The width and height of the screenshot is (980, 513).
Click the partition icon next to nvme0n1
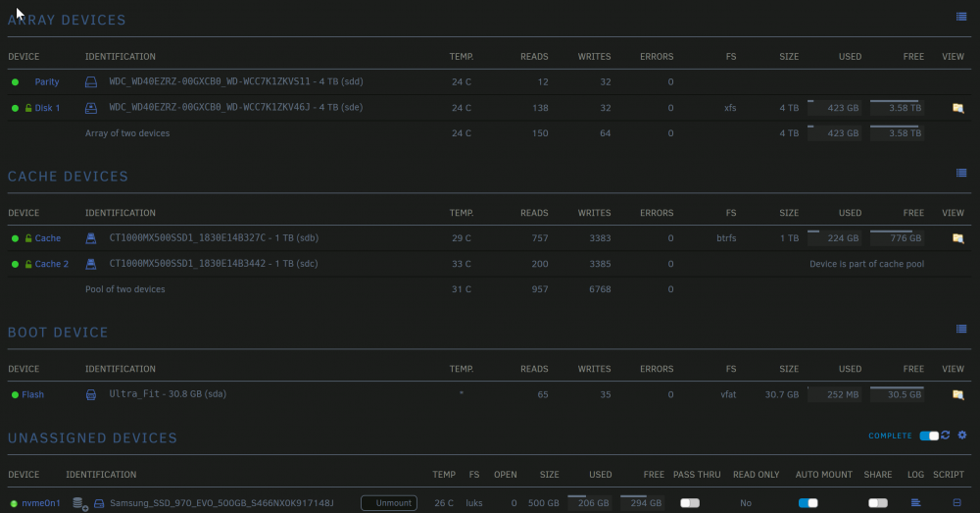[80, 503]
